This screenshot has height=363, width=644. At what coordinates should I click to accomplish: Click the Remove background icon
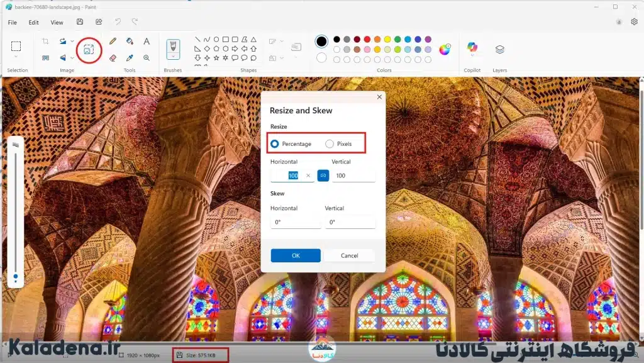point(45,58)
